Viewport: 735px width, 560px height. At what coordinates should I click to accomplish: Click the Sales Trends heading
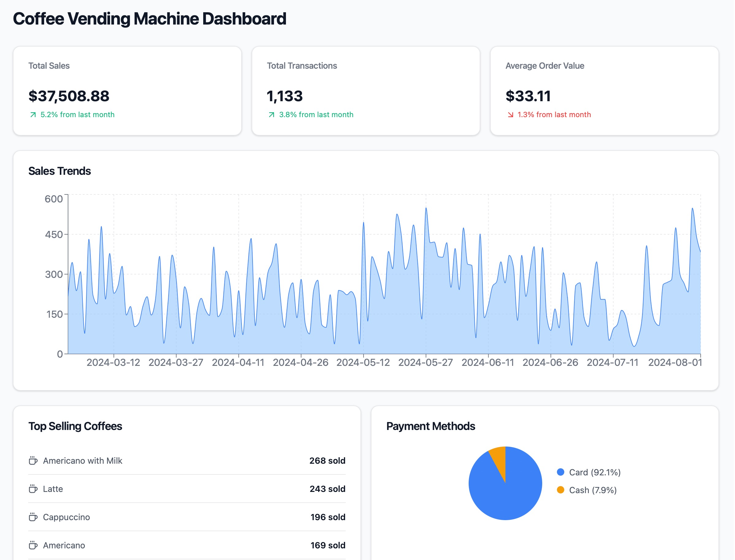point(60,171)
